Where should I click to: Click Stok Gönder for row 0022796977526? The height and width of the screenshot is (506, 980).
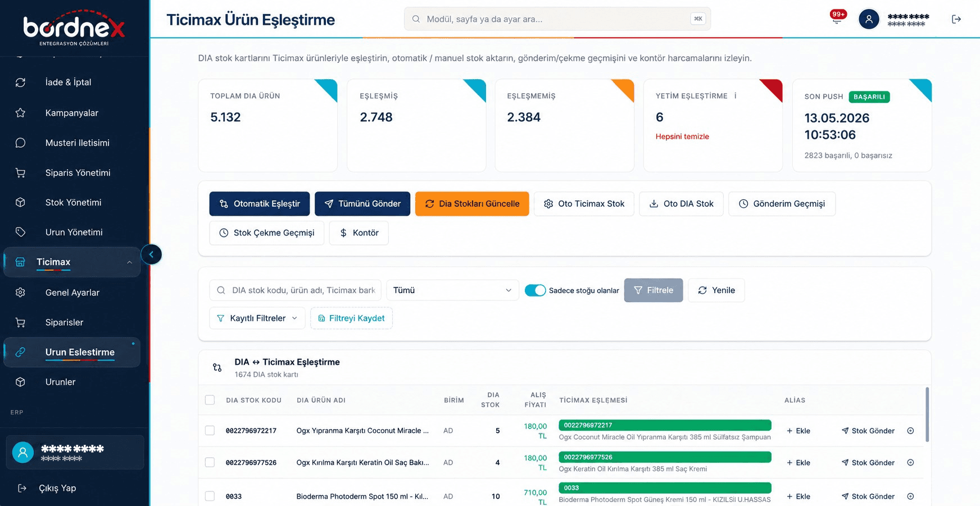(x=868, y=463)
